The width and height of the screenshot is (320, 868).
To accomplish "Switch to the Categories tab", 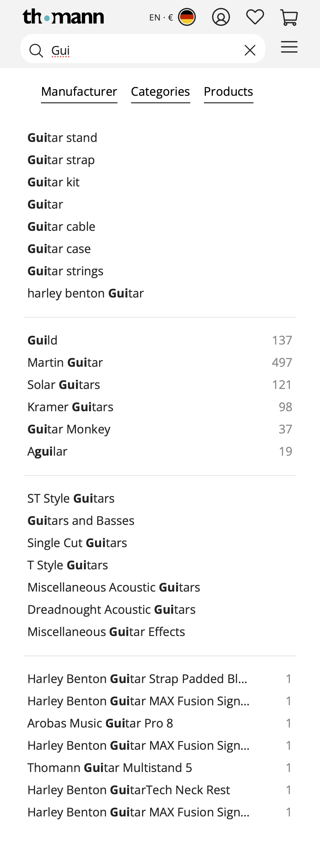I will pos(160,92).
